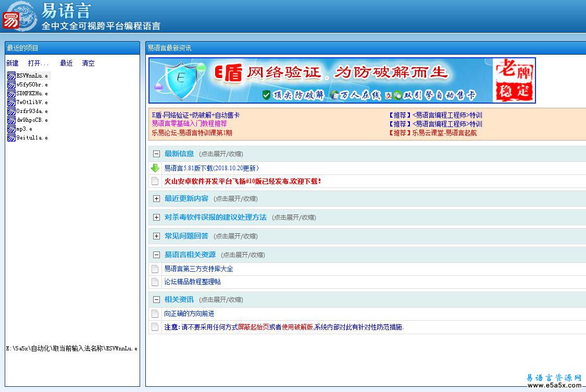Open first 【推荐】易语言编程工程师 link
586x392 pixels.
435,115
